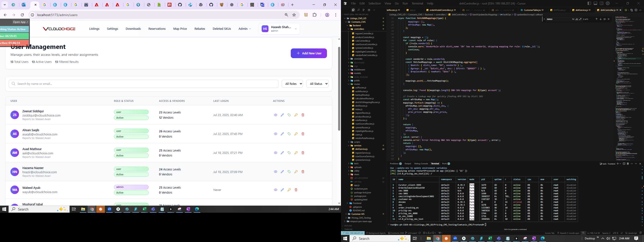Open the Map Price navigation link
This screenshot has height=242, width=644.
tap(180, 29)
